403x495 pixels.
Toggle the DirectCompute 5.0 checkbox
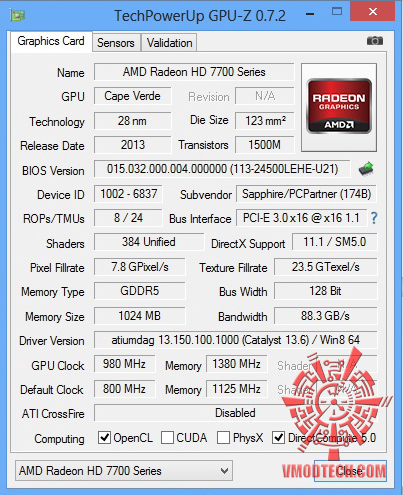tap(278, 437)
